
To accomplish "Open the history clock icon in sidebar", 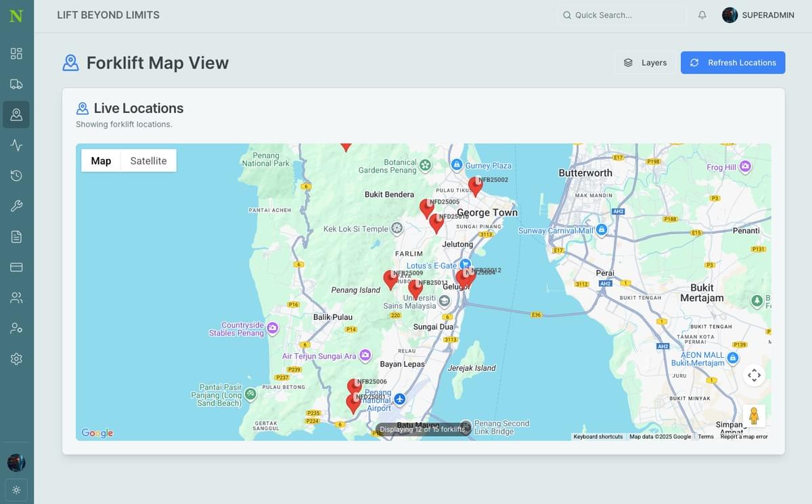I will [16, 176].
